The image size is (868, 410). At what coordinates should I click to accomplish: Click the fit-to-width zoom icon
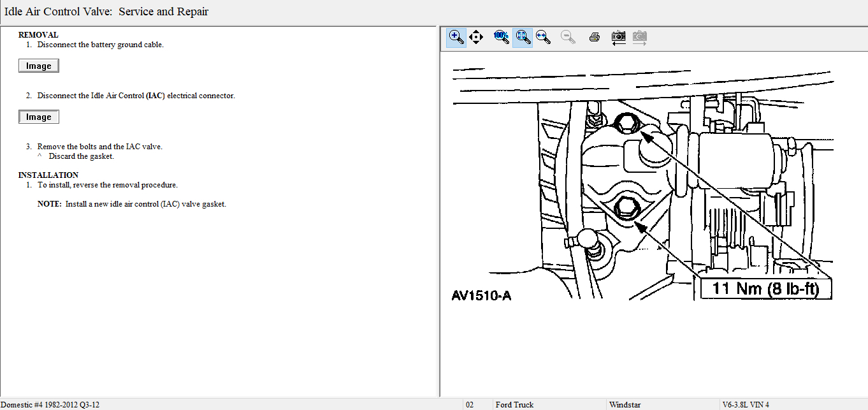pos(544,38)
